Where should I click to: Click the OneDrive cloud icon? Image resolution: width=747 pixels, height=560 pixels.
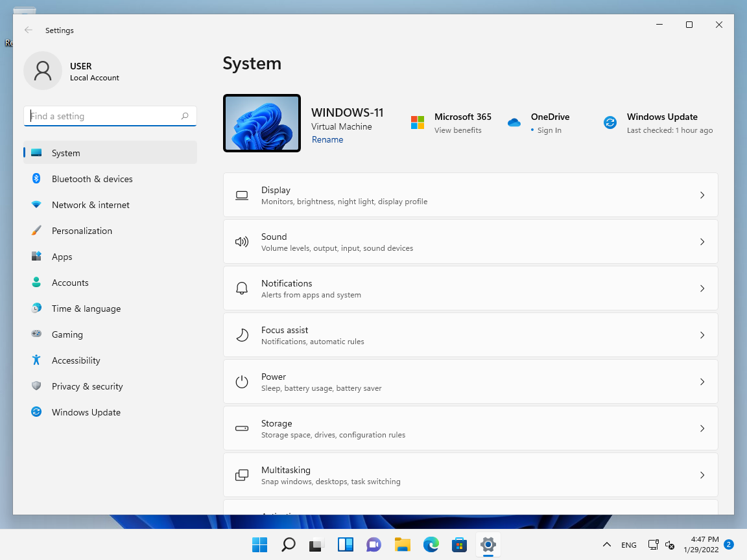click(514, 123)
